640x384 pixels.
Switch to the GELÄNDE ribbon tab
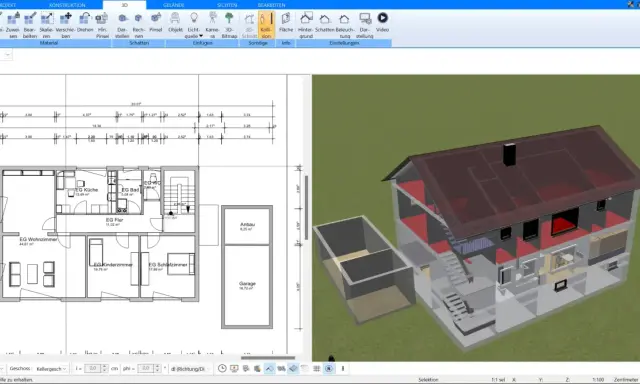click(173, 5)
